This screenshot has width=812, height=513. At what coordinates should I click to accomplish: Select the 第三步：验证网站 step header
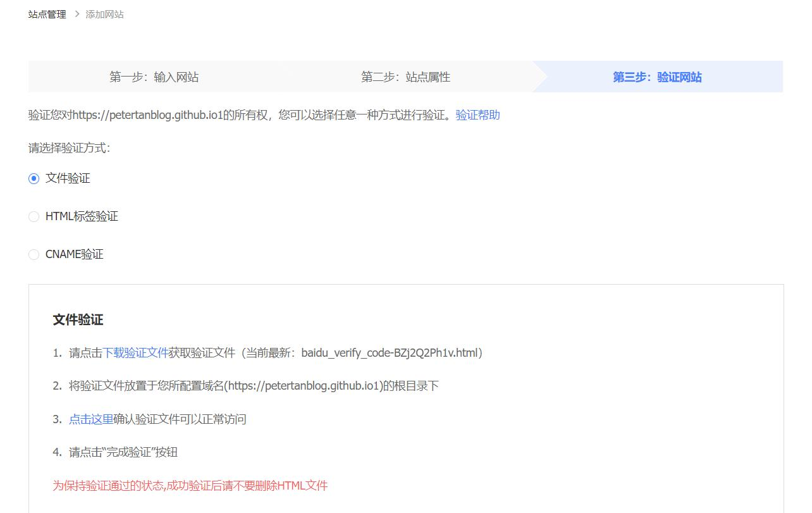(x=658, y=77)
